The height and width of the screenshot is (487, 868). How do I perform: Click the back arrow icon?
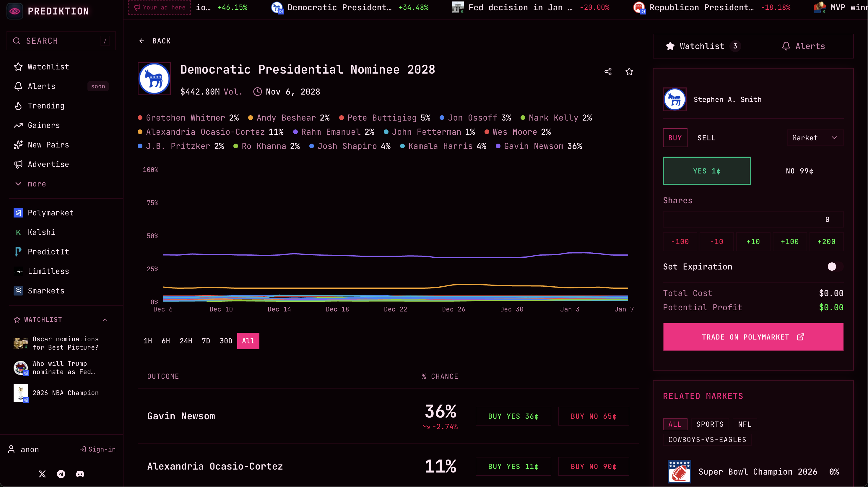coord(142,41)
